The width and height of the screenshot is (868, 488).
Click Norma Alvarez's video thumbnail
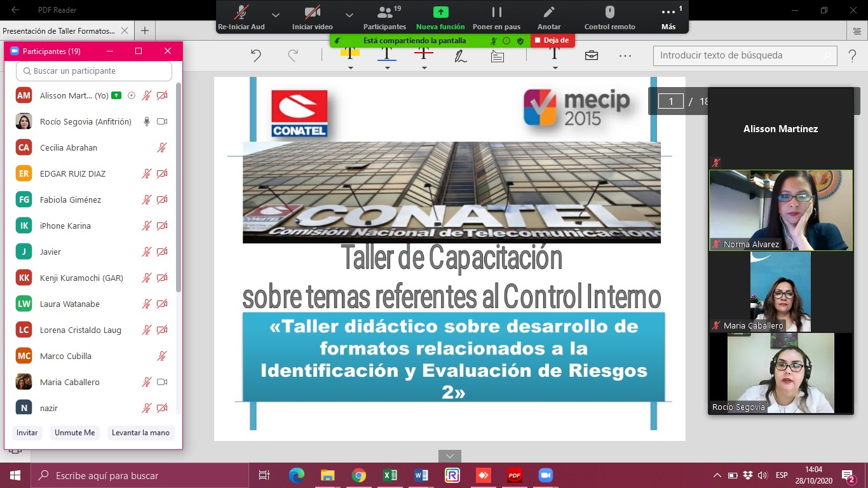click(781, 210)
